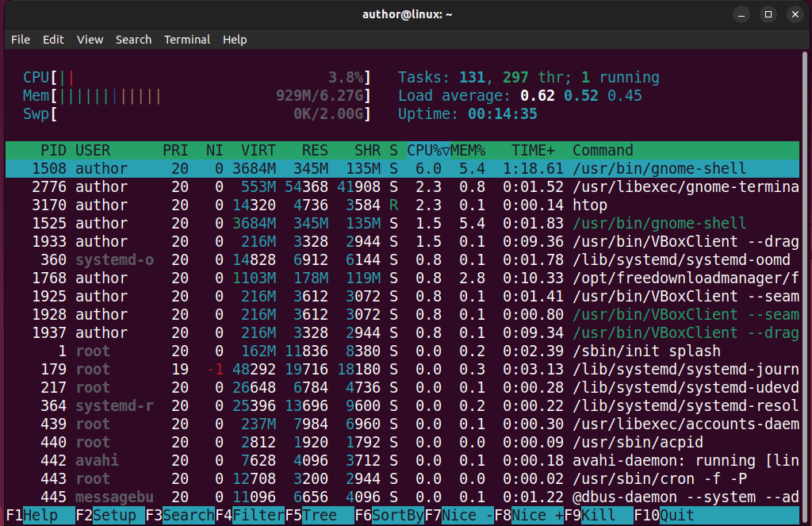Viewport: 812px width, 526px height.
Task: Select the /usr/sbin/acpid process row
Action: 402,443
